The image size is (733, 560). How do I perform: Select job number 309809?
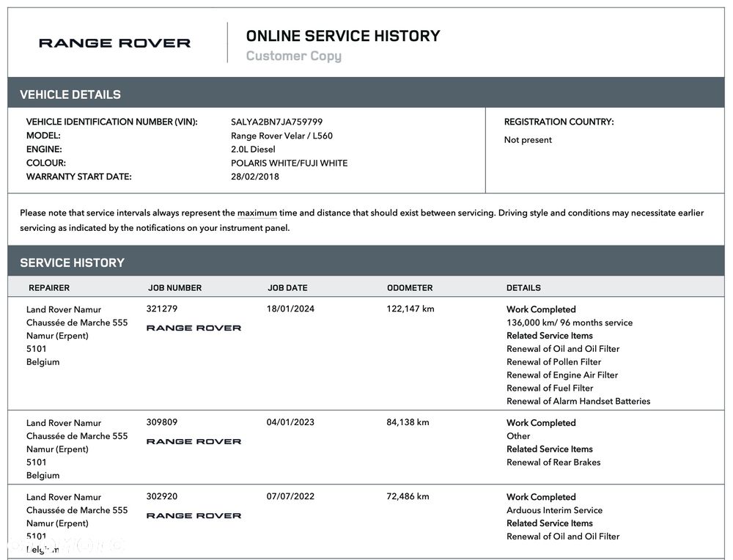tap(162, 422)
